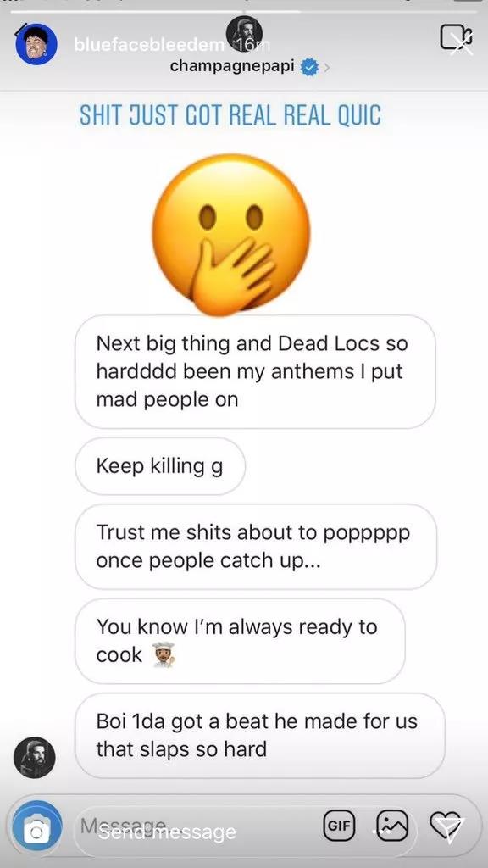The width and height of the screenshot is (488, 868).
Task: Tap the story progress bar at top
Action: (x=244, y=10)
